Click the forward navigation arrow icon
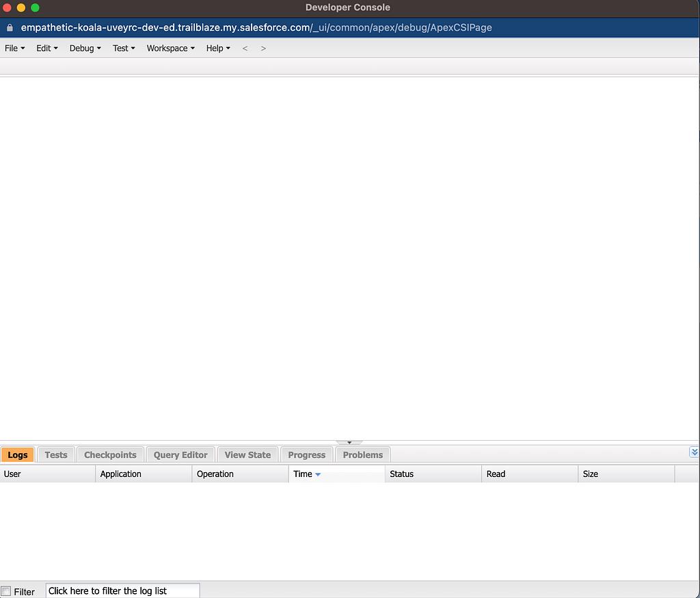700x598 pixels. [263, 49]
